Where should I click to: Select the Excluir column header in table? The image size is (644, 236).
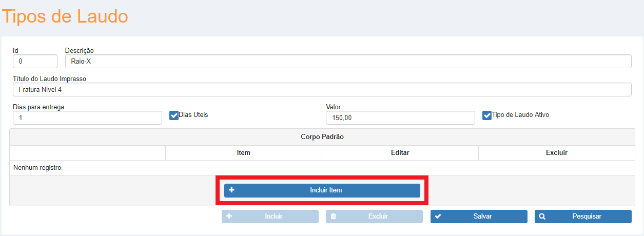pyautogui.click(x=556, y=153)
